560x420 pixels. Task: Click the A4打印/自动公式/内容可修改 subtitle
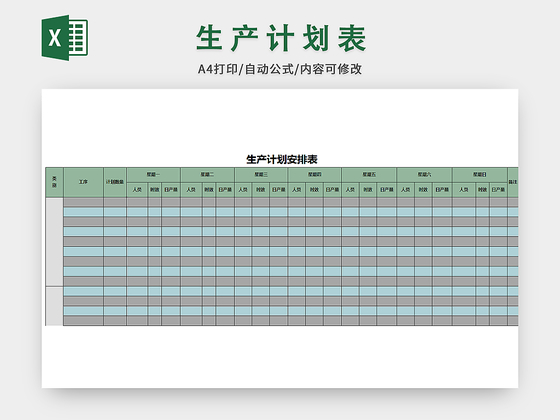[280, 69]
